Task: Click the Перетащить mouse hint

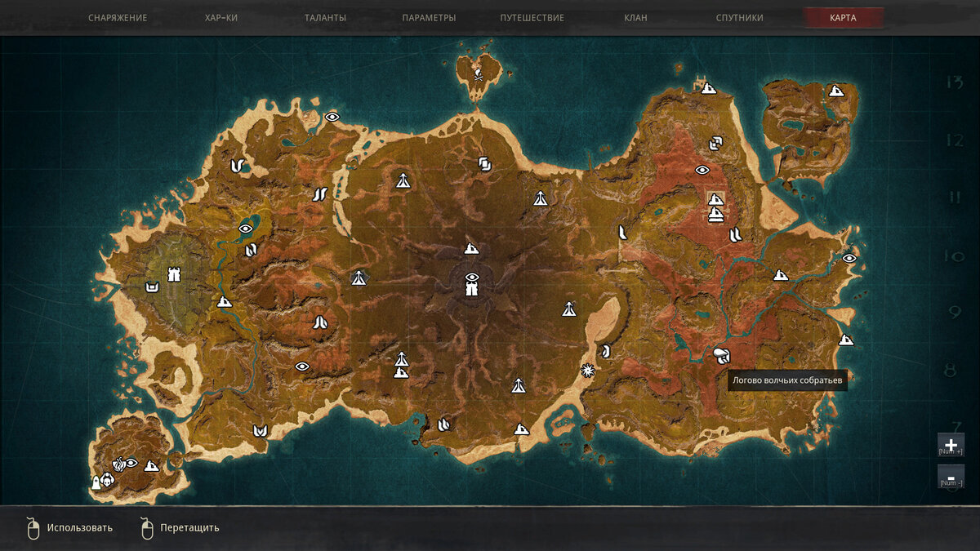Action: (180, 528)
